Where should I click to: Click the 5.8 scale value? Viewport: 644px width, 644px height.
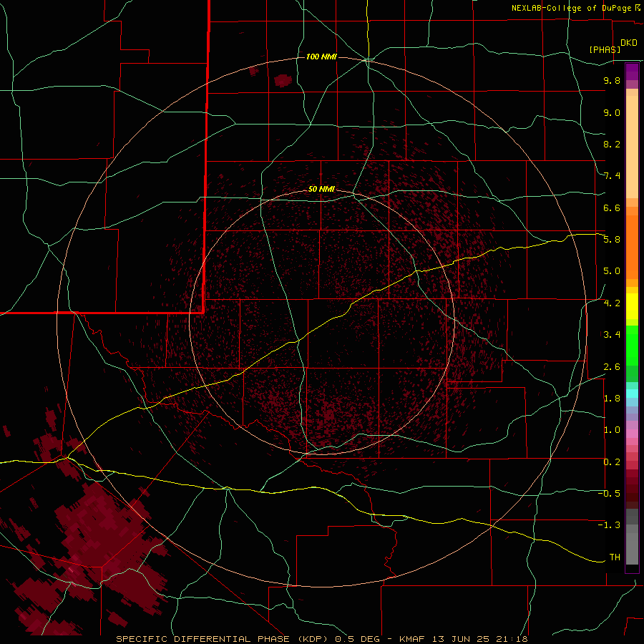point(612,240)
